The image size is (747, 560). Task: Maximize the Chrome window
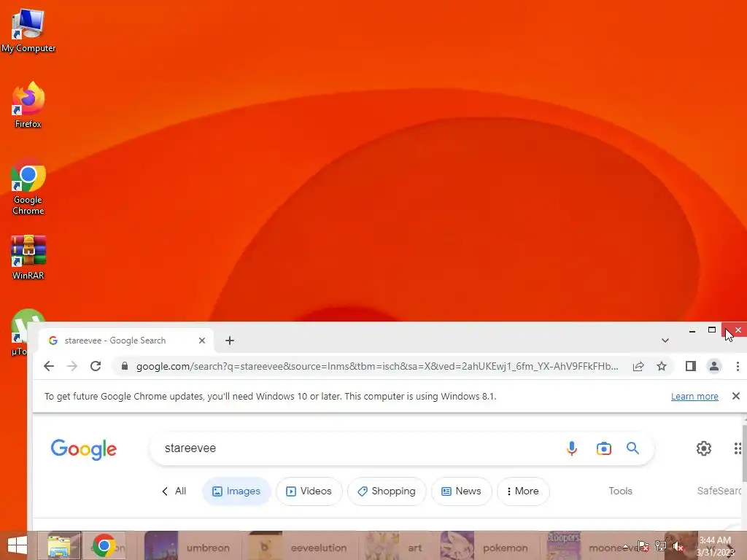point(712,330)
